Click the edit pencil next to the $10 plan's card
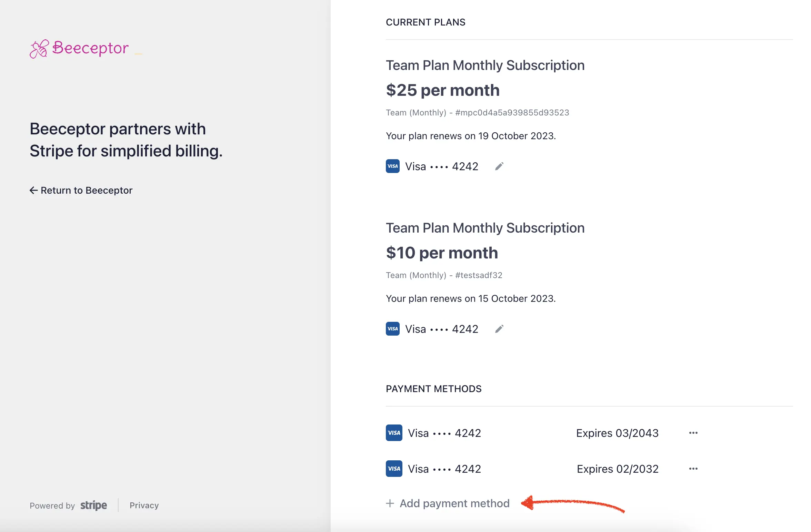Screen dimensions: 811x532 [499, 329]
